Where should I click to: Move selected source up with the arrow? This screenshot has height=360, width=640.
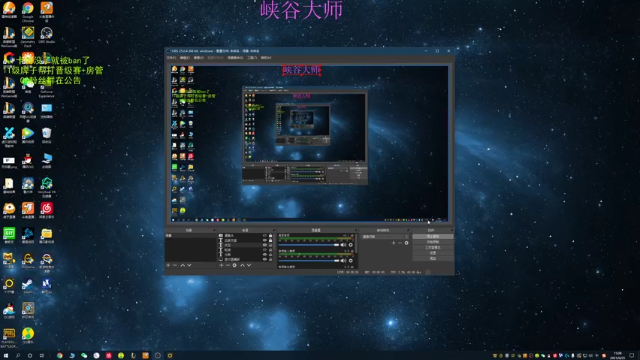(x=242, y=265)
